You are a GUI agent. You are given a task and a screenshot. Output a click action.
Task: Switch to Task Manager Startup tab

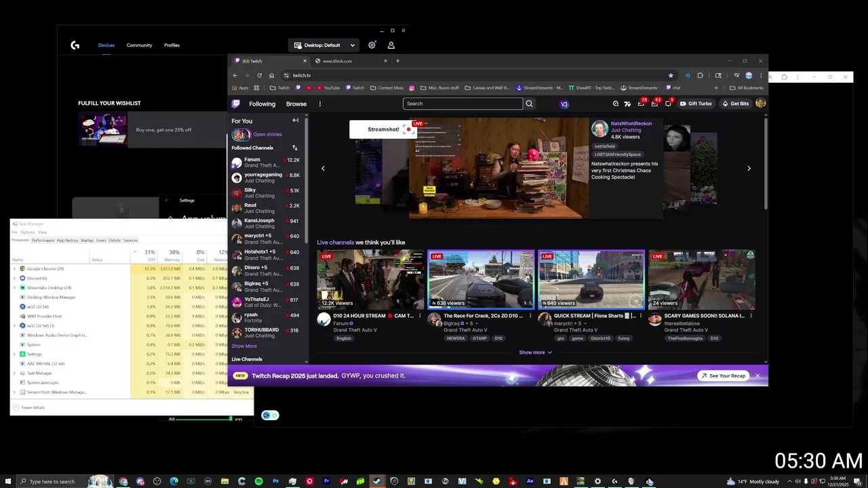point(87,240)
